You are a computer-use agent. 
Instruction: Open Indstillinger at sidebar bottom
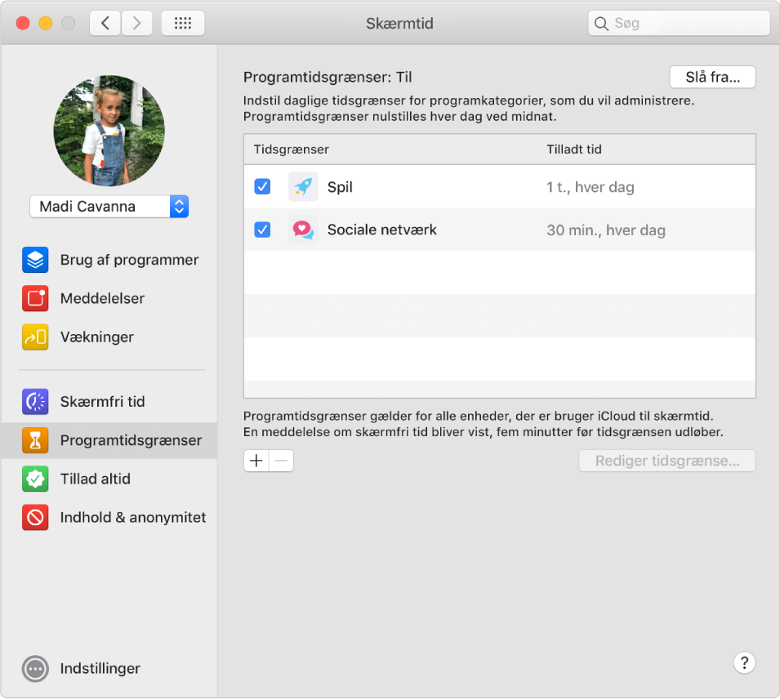81,669
